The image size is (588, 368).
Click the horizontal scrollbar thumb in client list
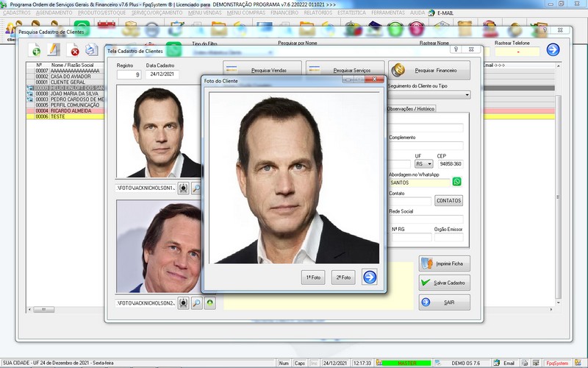[x=43, y=309]
